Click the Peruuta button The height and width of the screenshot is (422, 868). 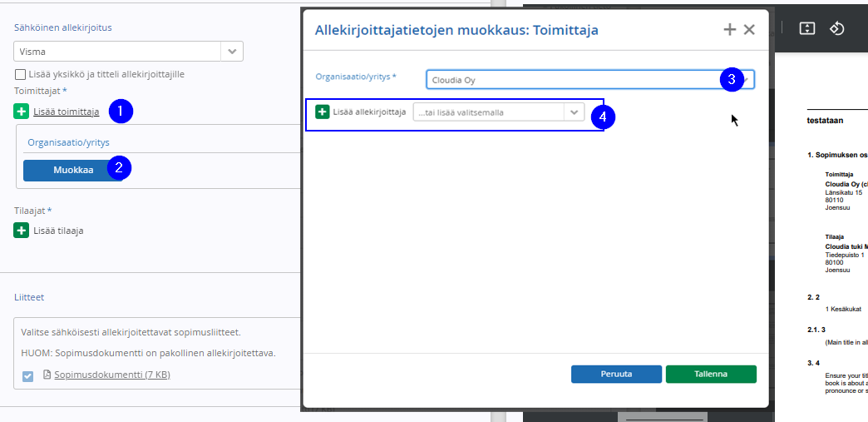616,374
